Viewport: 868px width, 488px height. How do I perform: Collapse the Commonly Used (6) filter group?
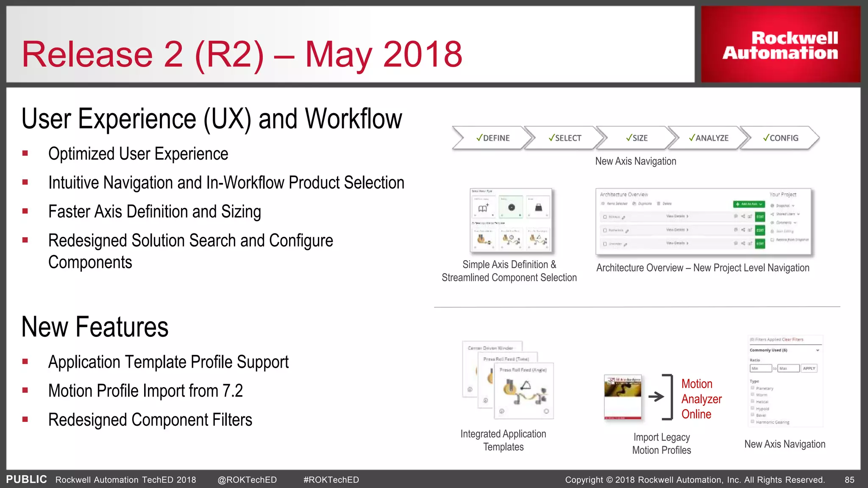tap(818, 350)
